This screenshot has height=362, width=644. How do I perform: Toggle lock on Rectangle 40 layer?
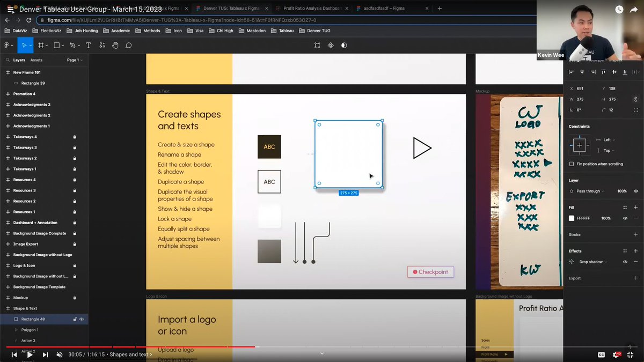click(75, 319)
